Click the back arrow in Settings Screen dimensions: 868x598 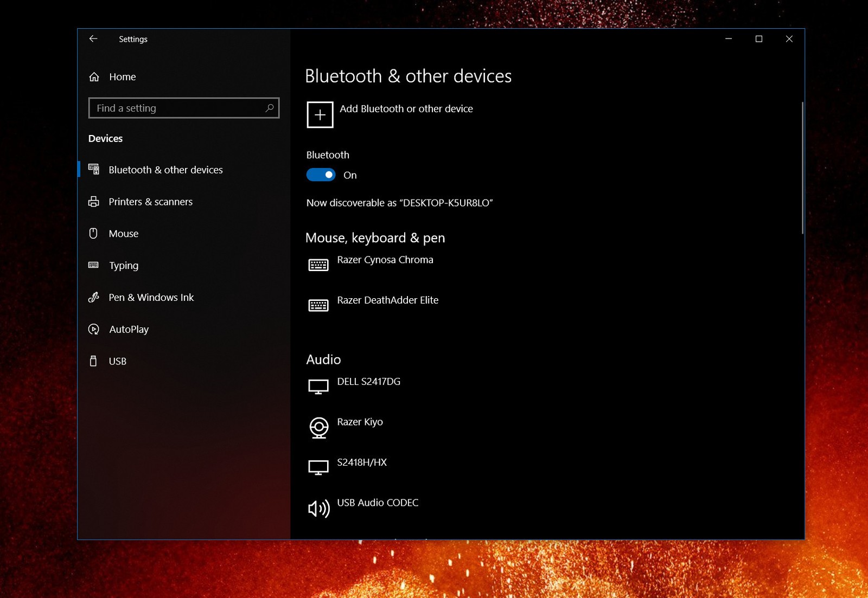[x=93, y=38]
